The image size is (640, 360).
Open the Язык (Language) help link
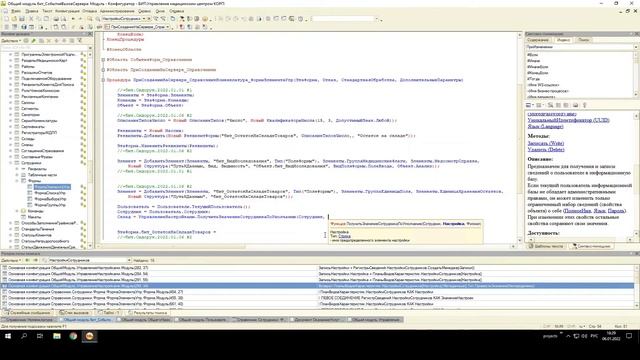(545, 127)
